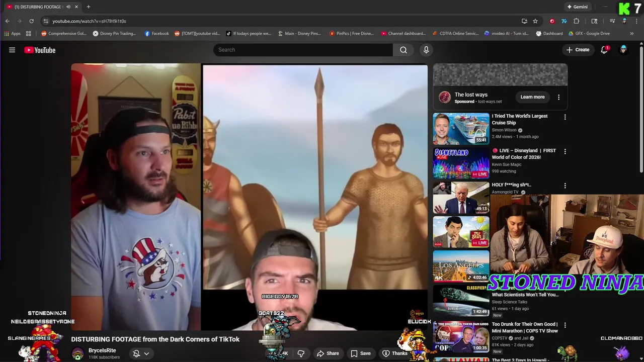Open the YouTube guide hamburger menu

coord(12,50)
